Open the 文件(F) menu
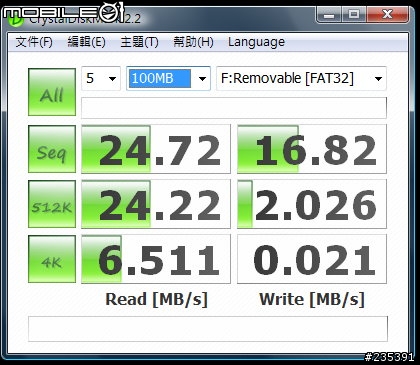Image resolution: width=420 pixels, height=365 pixels. click(x=34, y=42)
